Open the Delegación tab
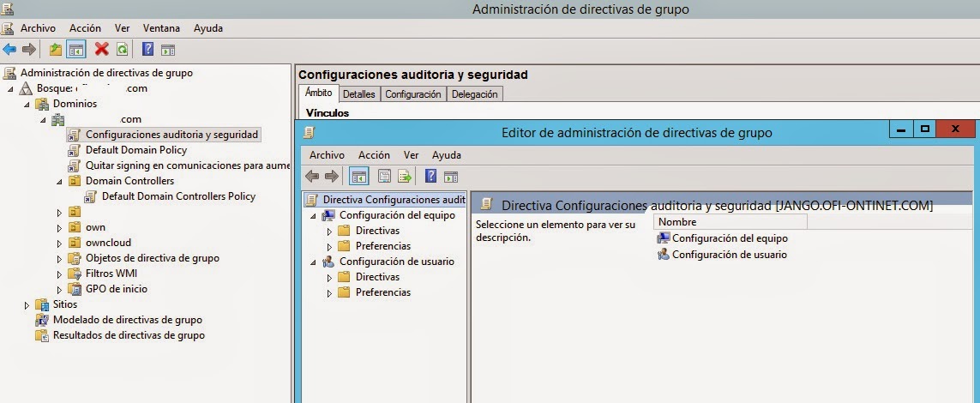The width and height of the screenshot is (980, 403). pyautogui.click(x=474, y=94)
